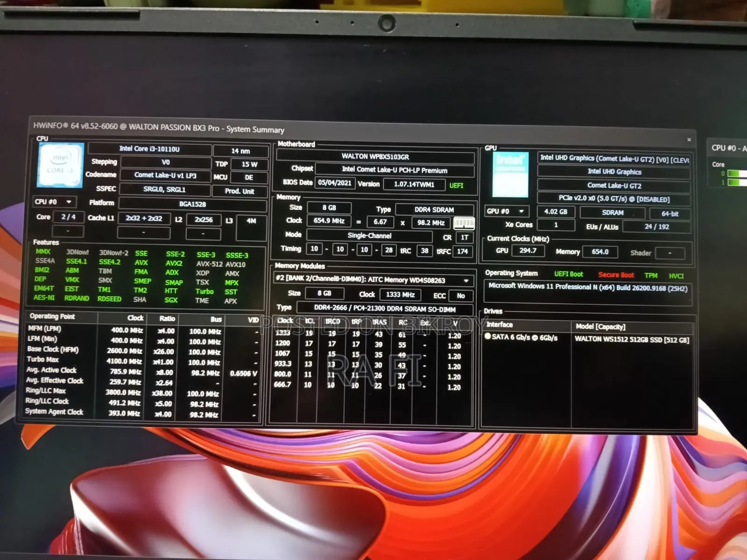
Task: Click Core 0 usage bar in CPU #0 window
Action: coord(737,174)
